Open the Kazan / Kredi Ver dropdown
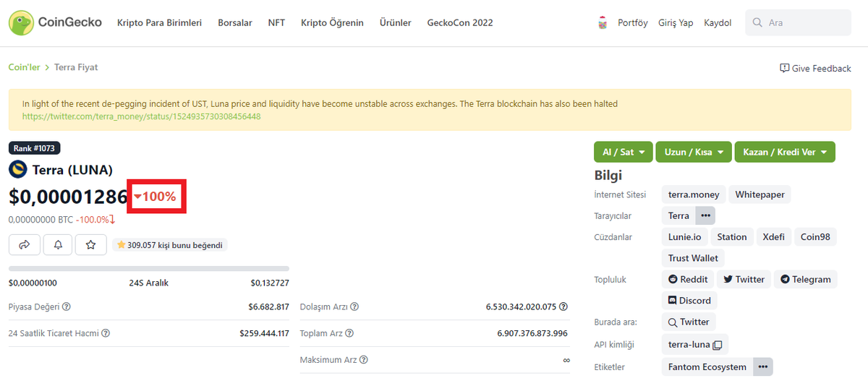The height and width of the screenshot is (386, 868). pos(785,152)
